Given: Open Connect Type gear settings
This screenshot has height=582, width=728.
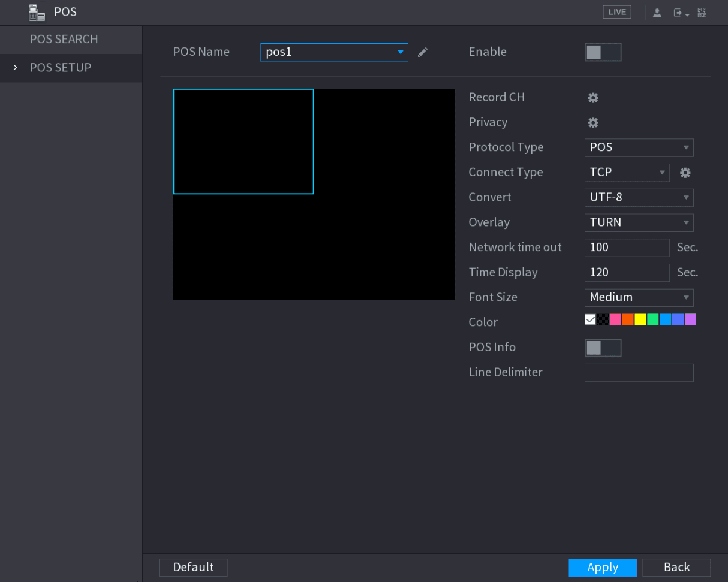Looking at the screenshot, I should (x=685, y=173).
